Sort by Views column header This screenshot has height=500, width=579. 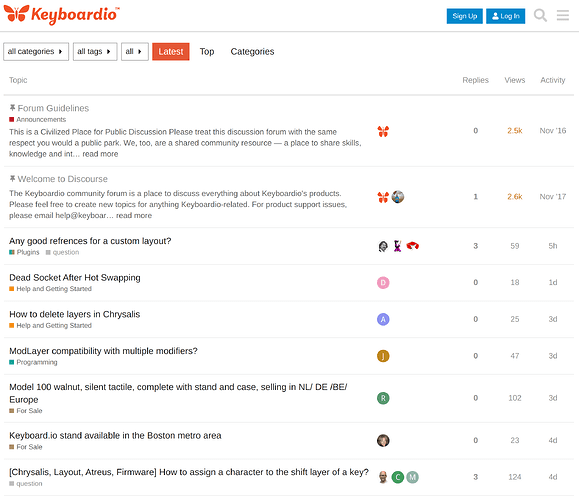pos(515,80)
